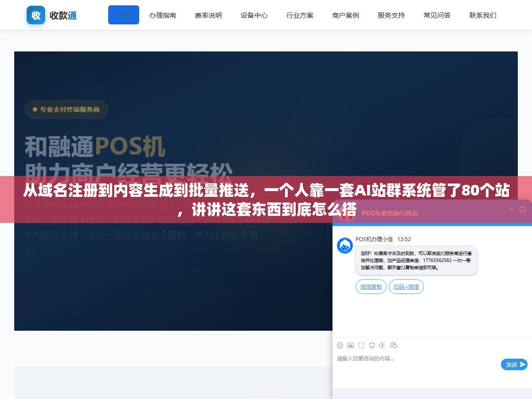
Task: Click the 微信复制 button in chat
Action: coord(371,287)
